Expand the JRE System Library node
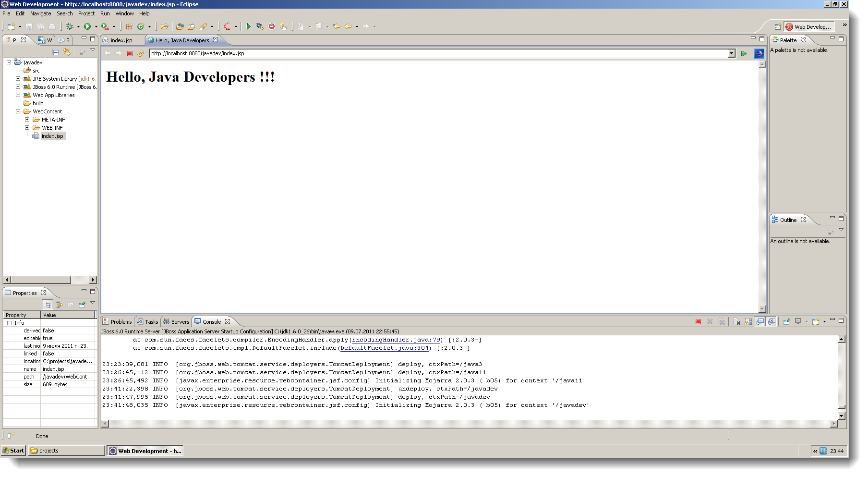This screenshot has height=477, width=868. pyautogui.click(x=18, y=78)
